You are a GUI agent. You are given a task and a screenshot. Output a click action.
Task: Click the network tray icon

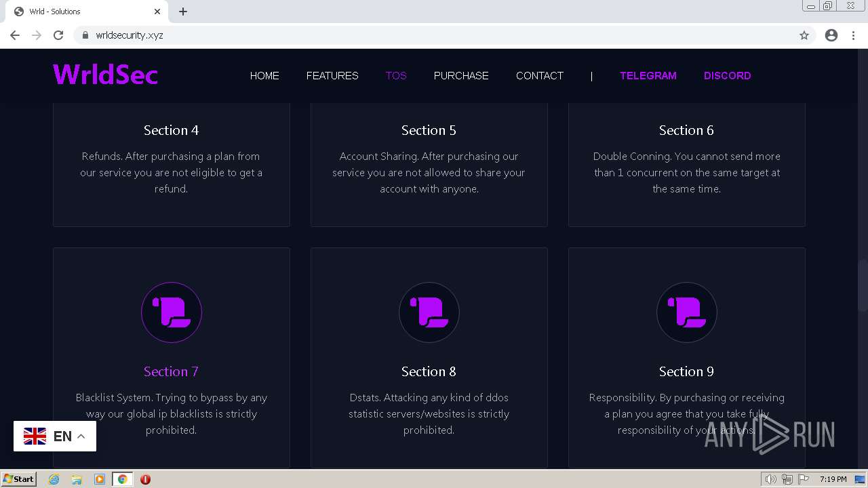pos(787,479)
